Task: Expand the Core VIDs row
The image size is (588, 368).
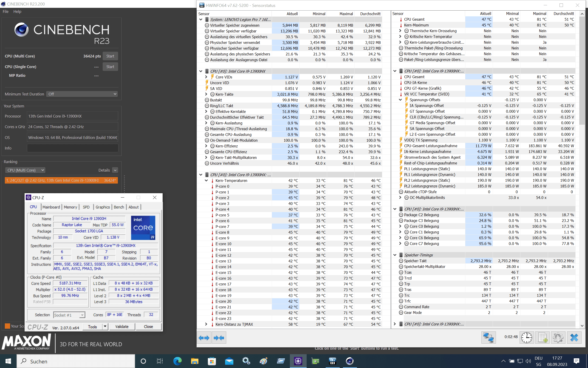Action: pos(206,77)
